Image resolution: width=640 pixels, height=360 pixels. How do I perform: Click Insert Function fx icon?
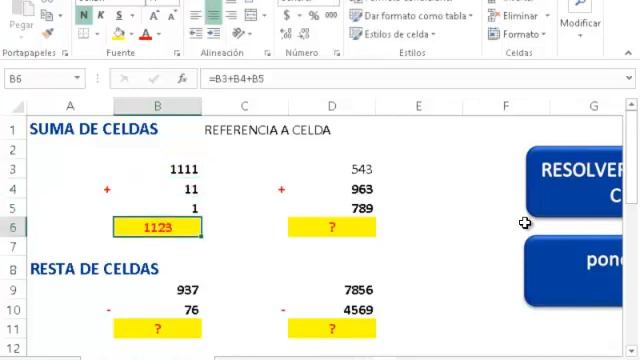click(x=182, y=79)
